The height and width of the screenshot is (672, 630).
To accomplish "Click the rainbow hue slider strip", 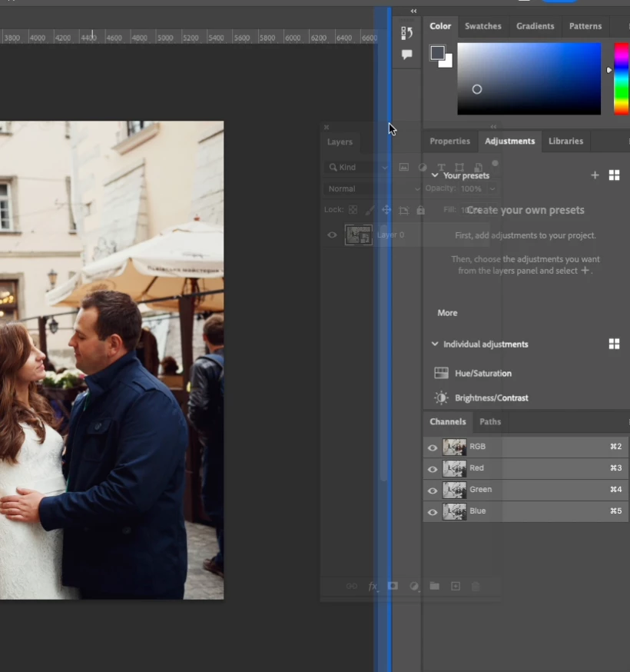I will tap(622, 78).
